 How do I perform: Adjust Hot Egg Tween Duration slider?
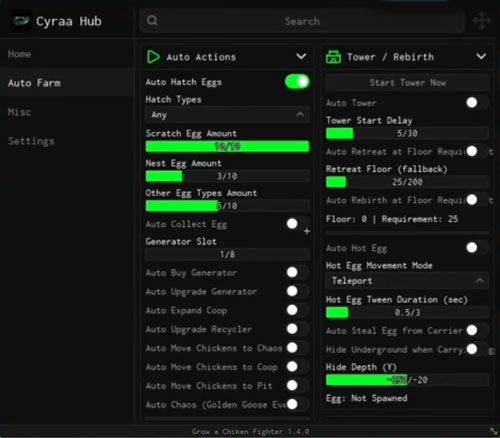407,312
